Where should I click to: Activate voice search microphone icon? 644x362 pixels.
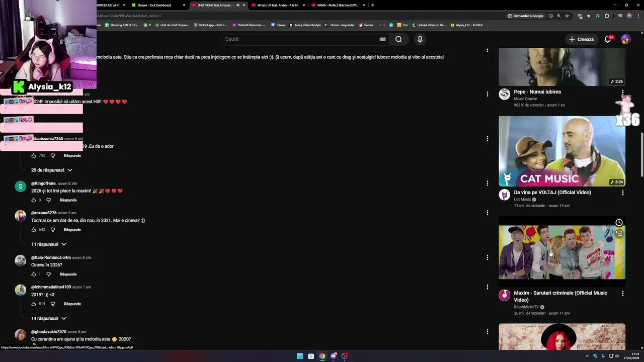coord(420,39)
